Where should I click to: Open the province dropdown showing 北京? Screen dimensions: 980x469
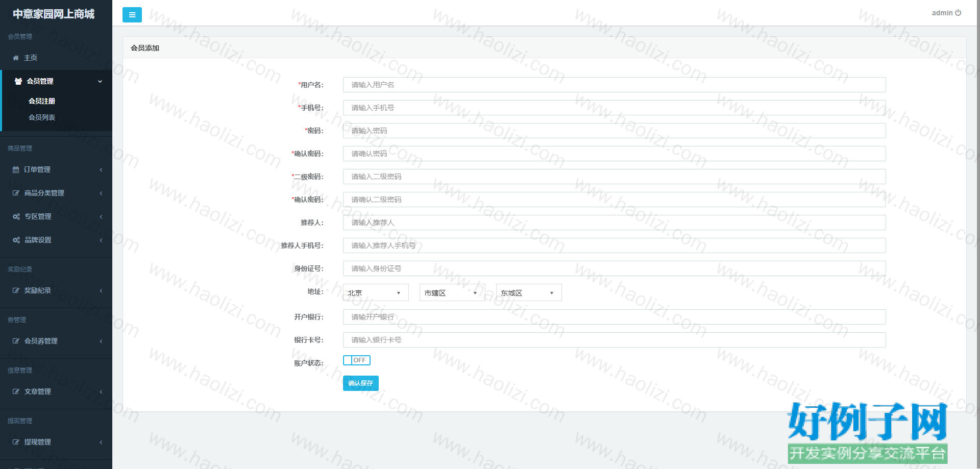coord(376,292)
